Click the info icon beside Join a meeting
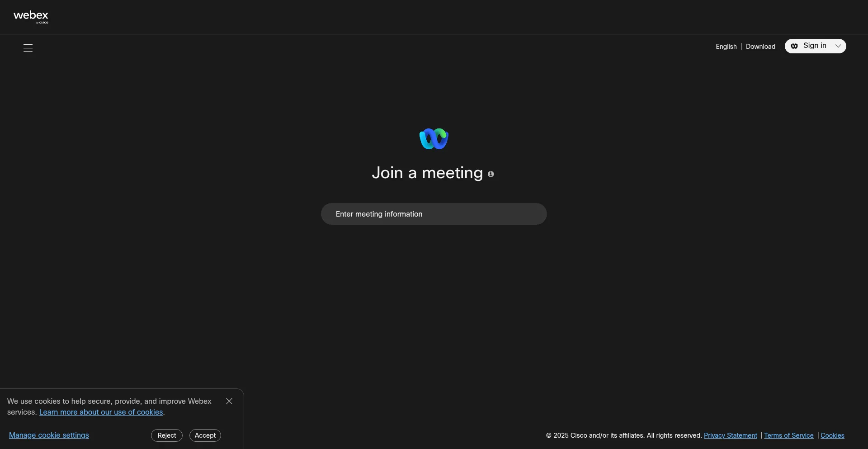The image size is (868, 449). coord(491,174)
